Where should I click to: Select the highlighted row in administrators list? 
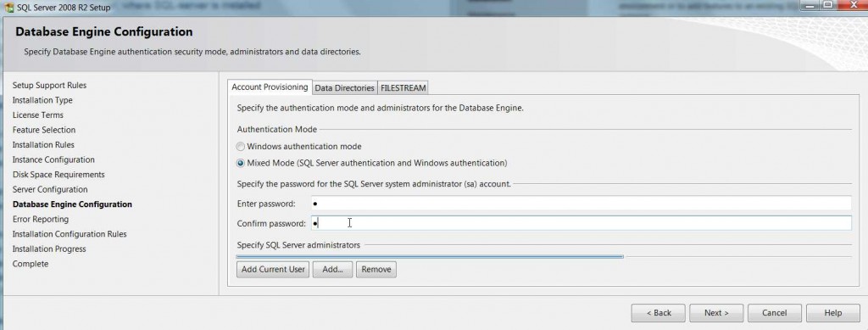[430, 256]
